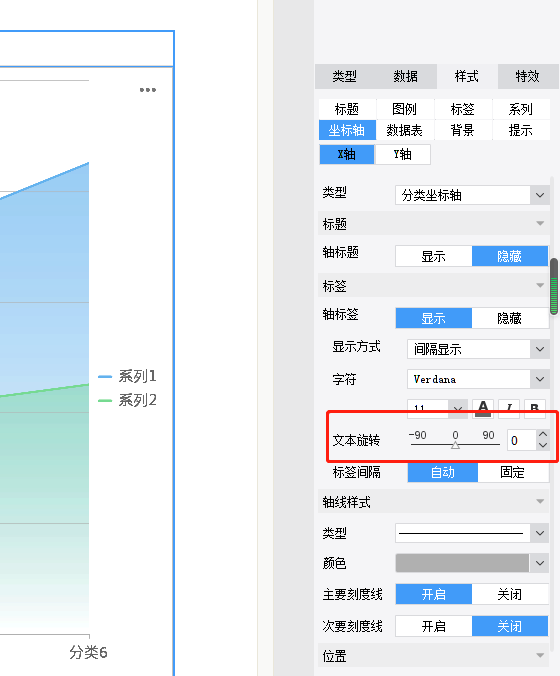
Task: Set 轴标签 to 隐藏
Action: 510,318
